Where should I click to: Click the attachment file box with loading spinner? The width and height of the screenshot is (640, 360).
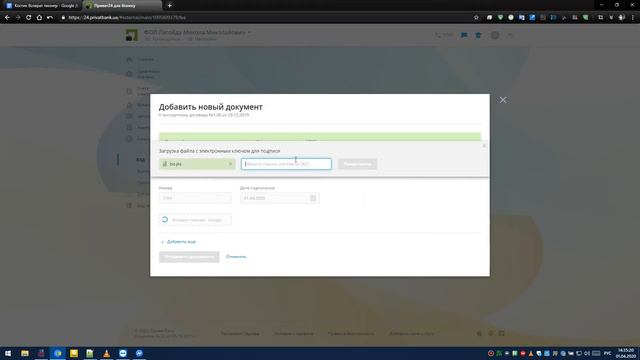pos(195,220)
